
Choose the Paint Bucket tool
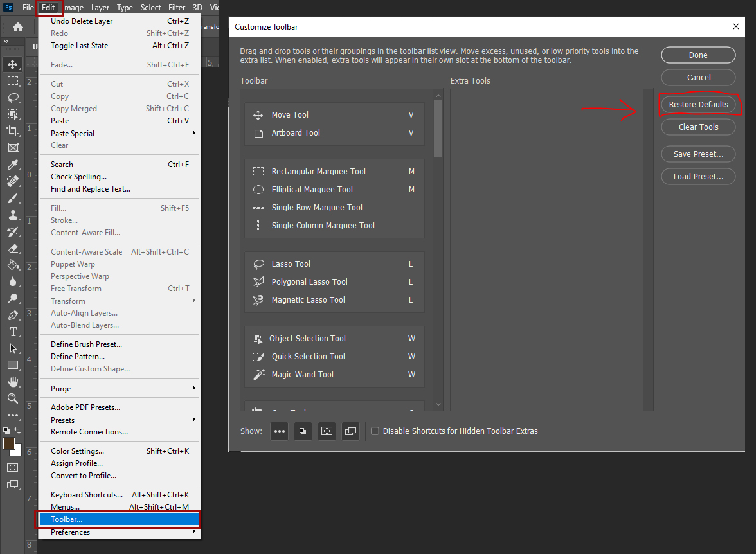tap(13, 265)
